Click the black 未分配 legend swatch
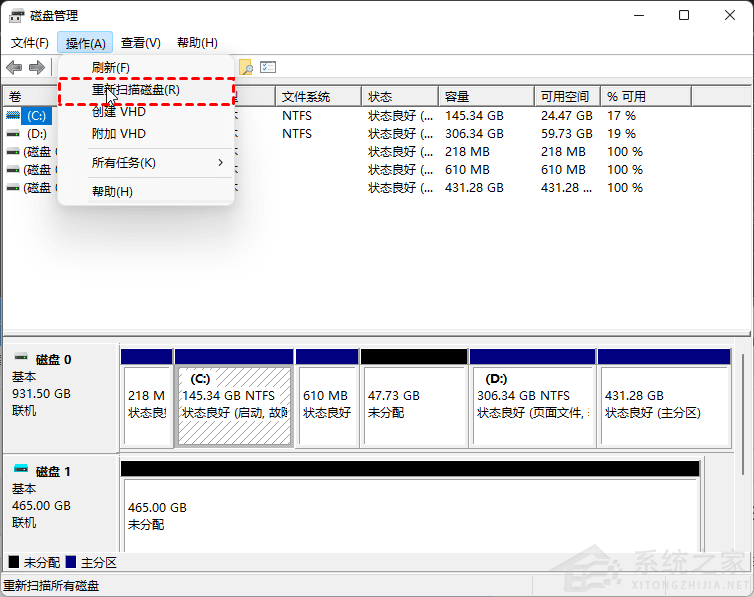Viewport: 754px width, 597px height. coord(13,563)
